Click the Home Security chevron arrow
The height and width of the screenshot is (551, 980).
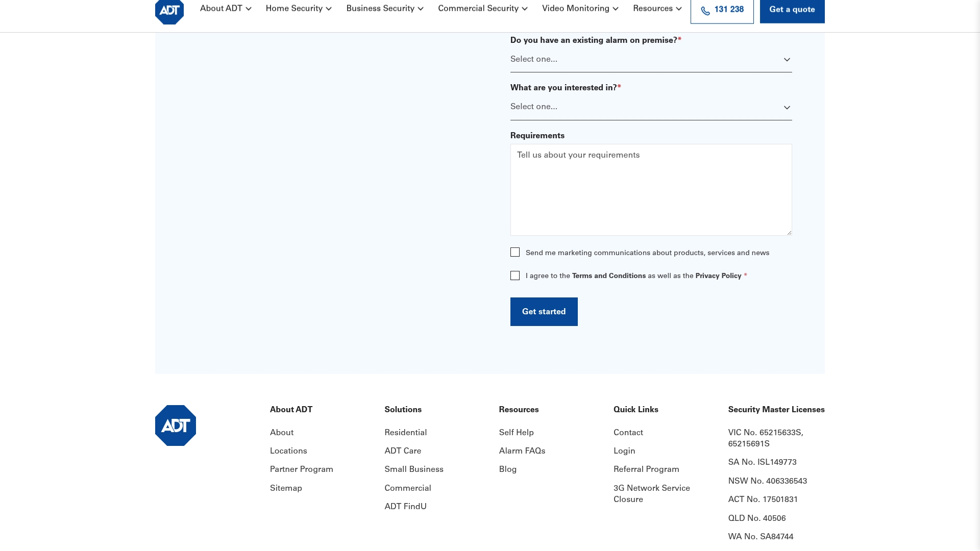click(329, 9)
